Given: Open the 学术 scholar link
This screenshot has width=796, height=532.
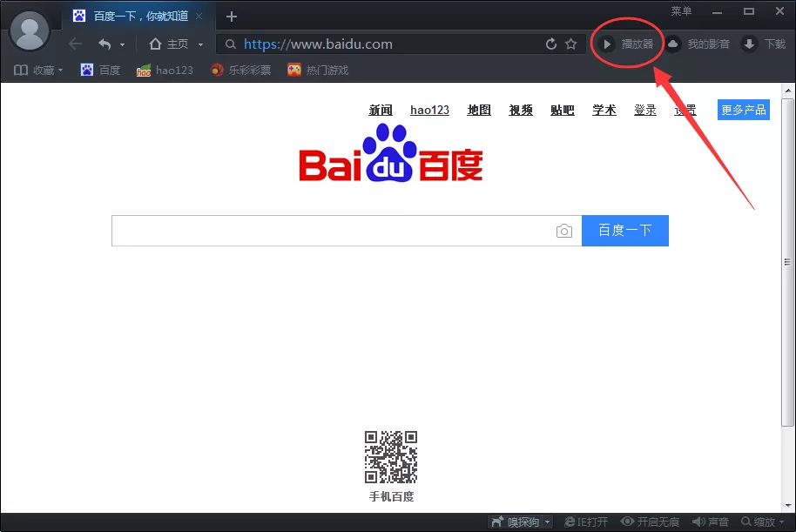Looking at the screenshot, I should pos(604,110).
